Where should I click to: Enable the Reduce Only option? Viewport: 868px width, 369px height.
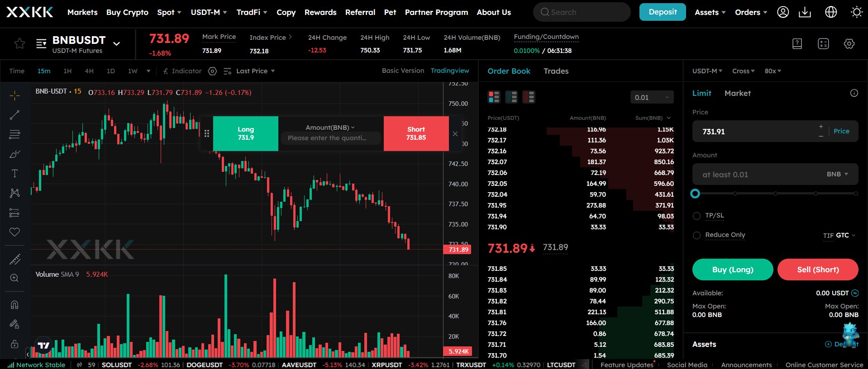coord(696,235)
